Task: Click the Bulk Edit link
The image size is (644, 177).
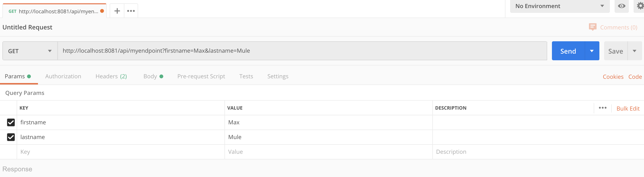Action: tap(628, 108)
